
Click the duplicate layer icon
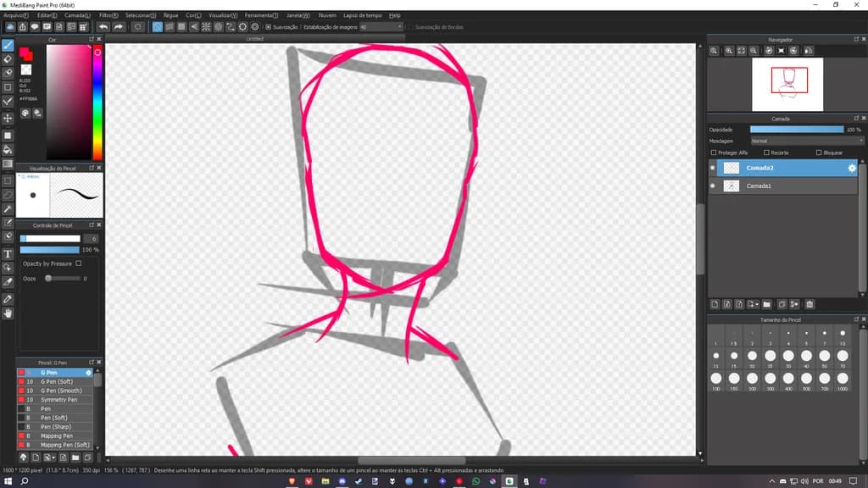(x=782, y=304)
